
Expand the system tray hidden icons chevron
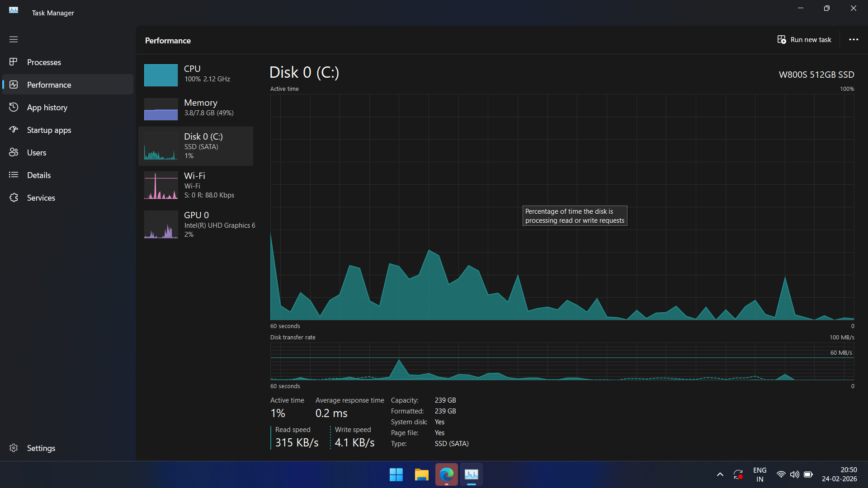720,474
